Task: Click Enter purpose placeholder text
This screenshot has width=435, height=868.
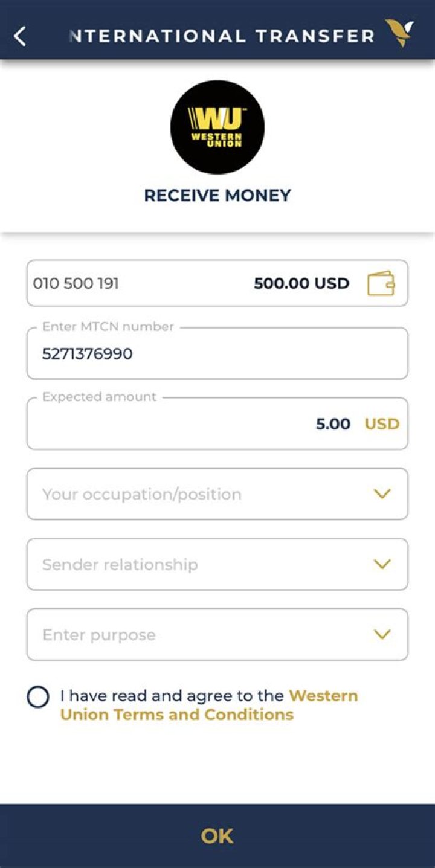Action: (99, 635)
